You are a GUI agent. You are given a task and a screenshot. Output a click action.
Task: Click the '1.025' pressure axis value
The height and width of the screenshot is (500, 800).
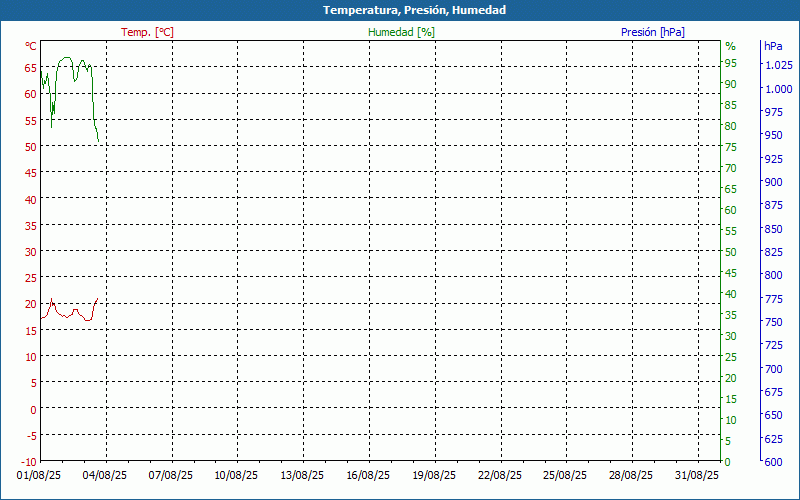tap(778, 65)
